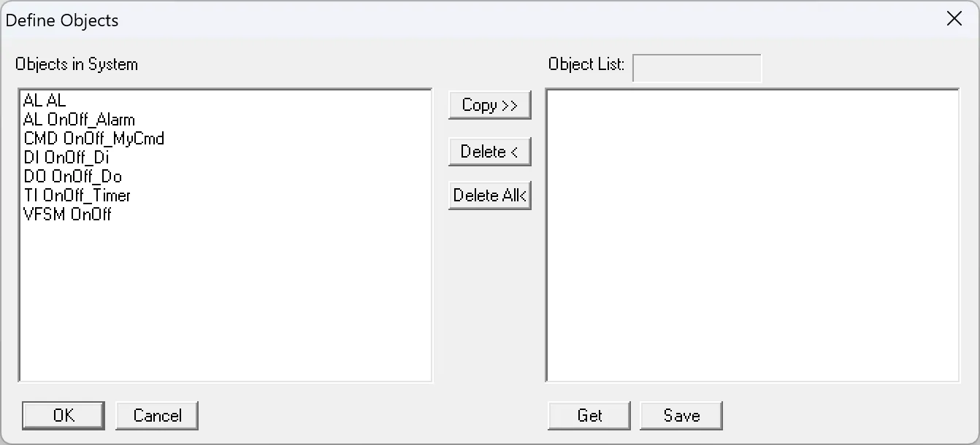This screenshot has width=980, height=445.
Task: Save the current object list
Action: 681,415
